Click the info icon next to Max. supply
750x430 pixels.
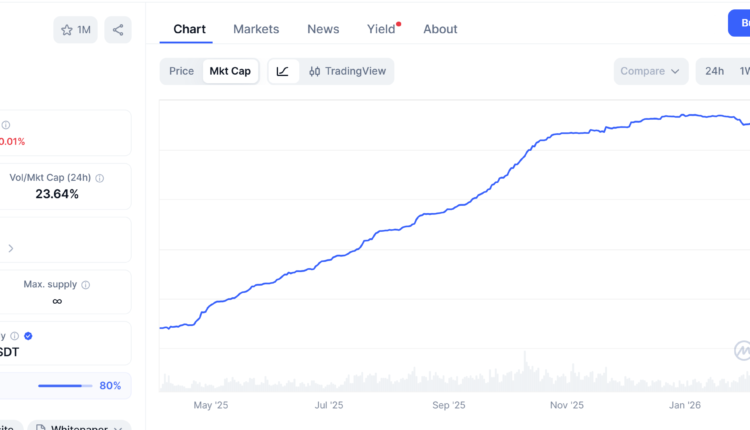coord(85,285)
